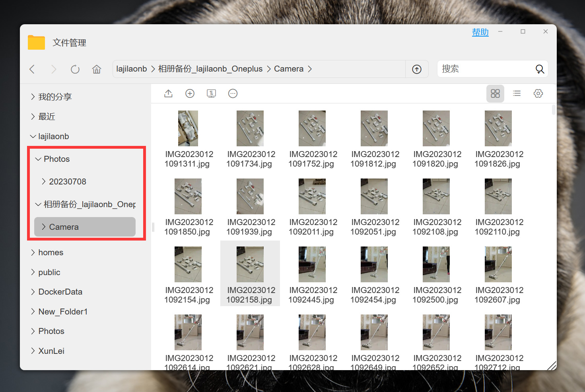Viewport: 585px width, 392px height.
Task: Select the IMG20230121092158.jpg thumbnail
Action: click(x=250, y=273)
